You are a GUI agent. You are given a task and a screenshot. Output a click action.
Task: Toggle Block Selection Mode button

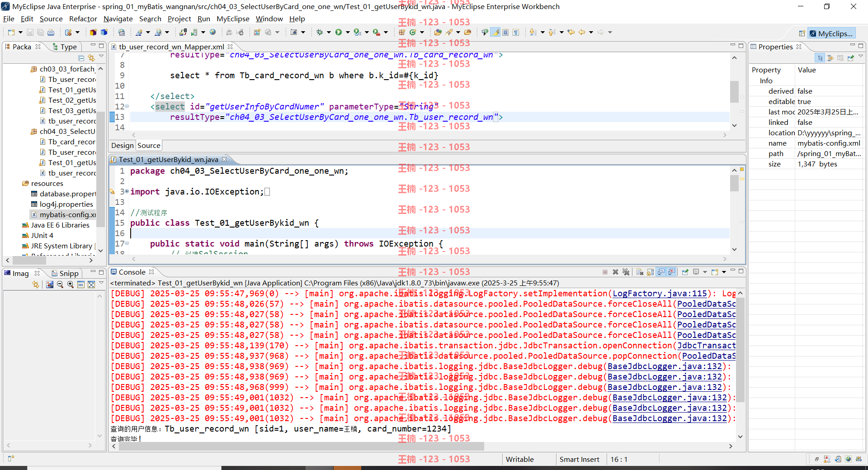tap(506, 33)
